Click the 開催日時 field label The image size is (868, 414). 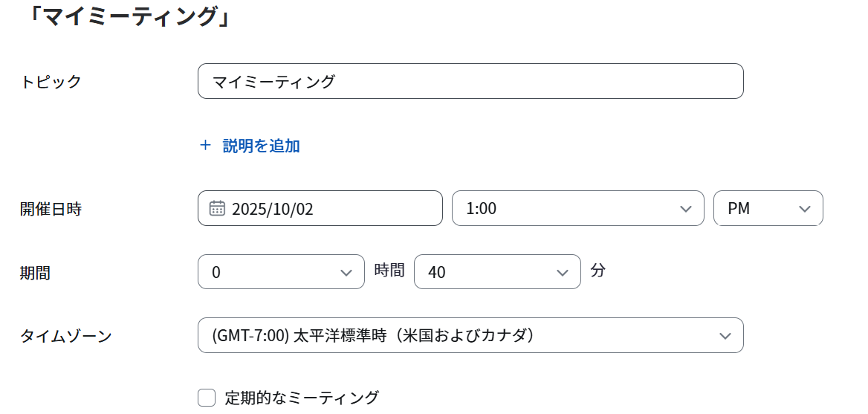[x=51, y=209]
